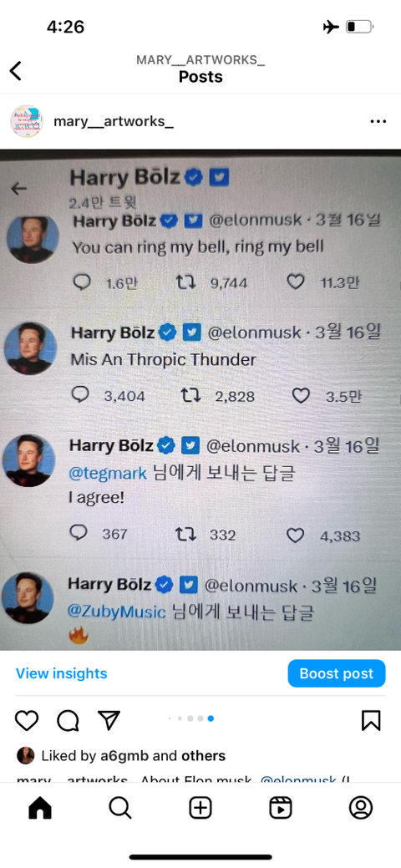
Task: Go back using the top-left chevron
Action: 16,71
